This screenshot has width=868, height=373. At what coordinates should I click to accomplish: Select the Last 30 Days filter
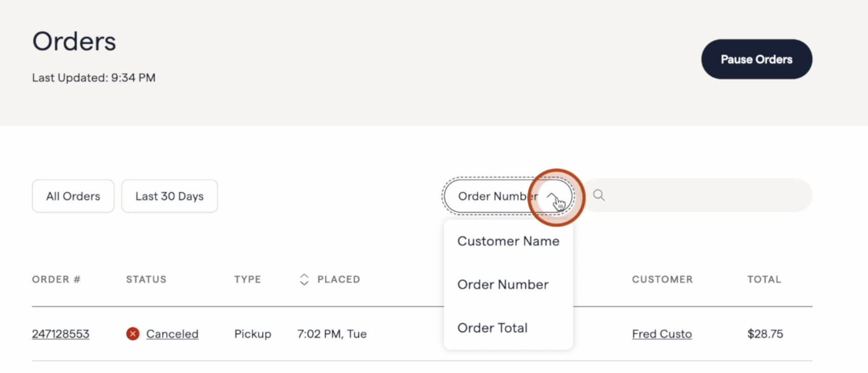point(169,196)
